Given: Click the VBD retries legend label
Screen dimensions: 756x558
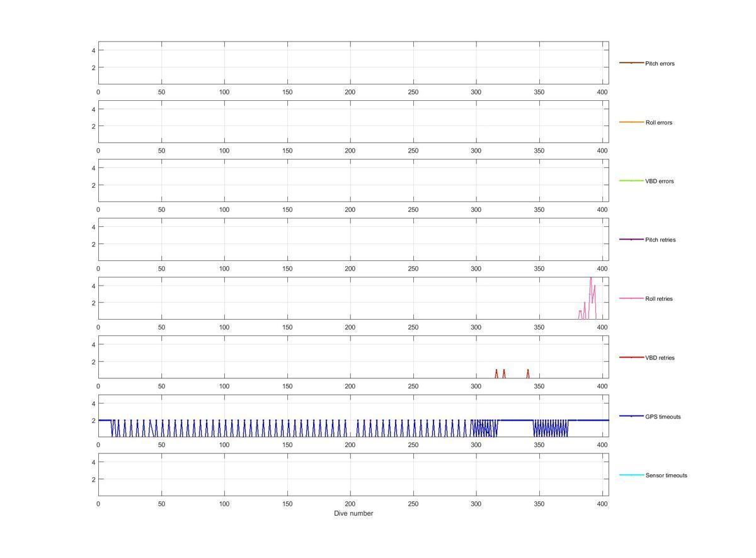Looking at the screenshot, I should tap(660, 357).
